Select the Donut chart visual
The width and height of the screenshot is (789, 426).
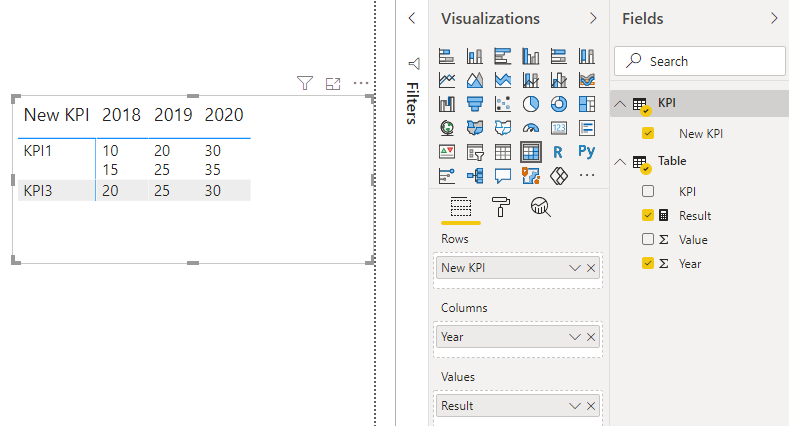[x=559, y=104]
